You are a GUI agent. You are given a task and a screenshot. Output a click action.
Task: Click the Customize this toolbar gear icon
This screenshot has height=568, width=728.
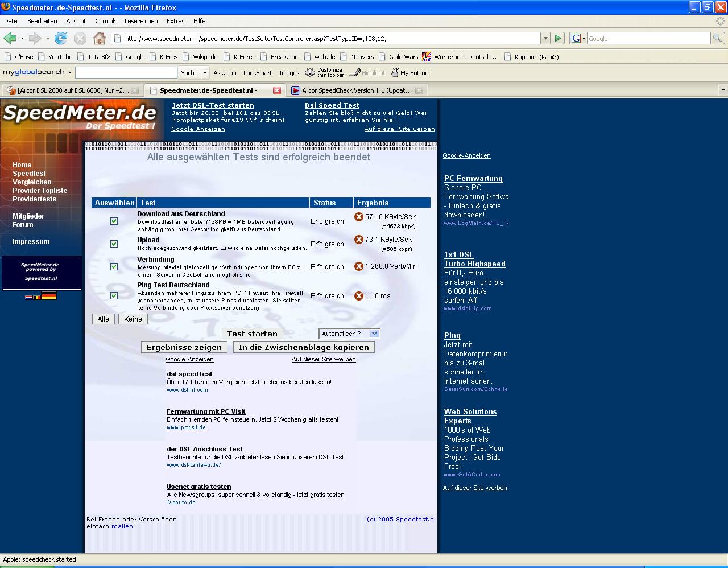tap(310, 72)
